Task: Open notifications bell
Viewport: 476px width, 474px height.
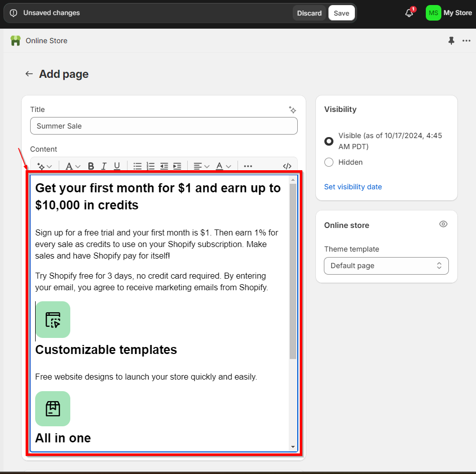Action: coord(409,13)
